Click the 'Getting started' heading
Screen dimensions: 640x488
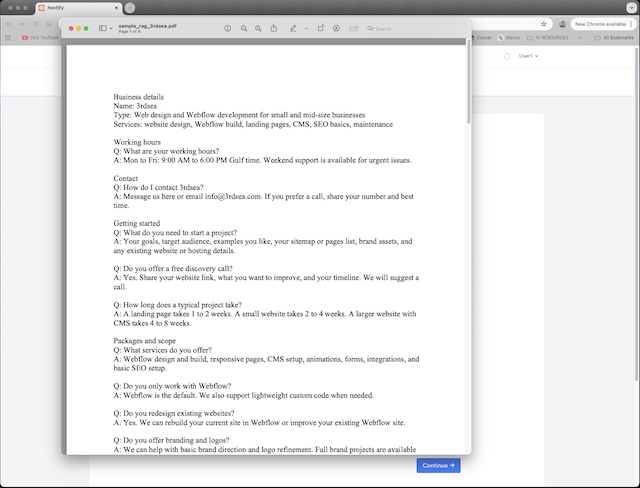click(x=137, y=223)
